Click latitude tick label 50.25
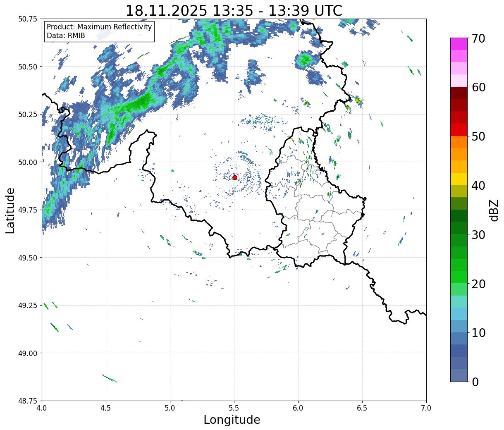Viewport: 504px width, 430px height. [28, 115]
